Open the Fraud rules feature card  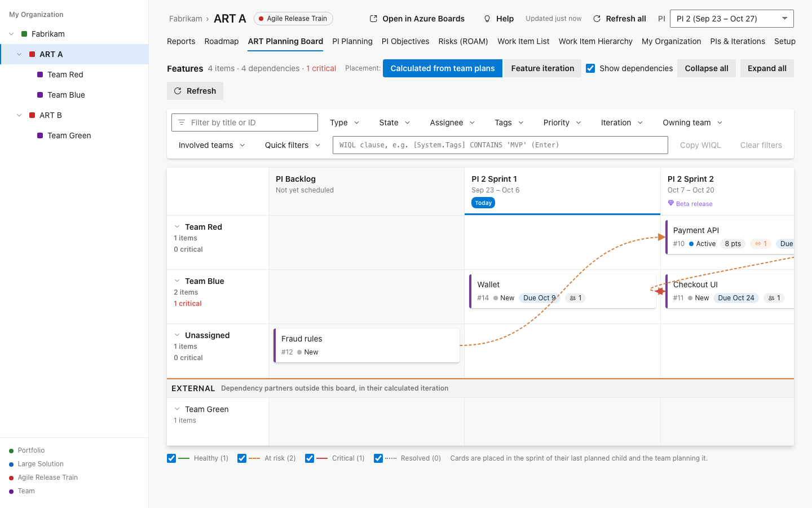tap(367, 345)
